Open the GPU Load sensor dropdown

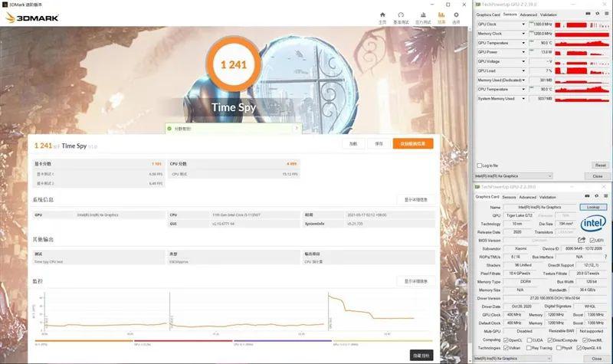click(523, 71)
